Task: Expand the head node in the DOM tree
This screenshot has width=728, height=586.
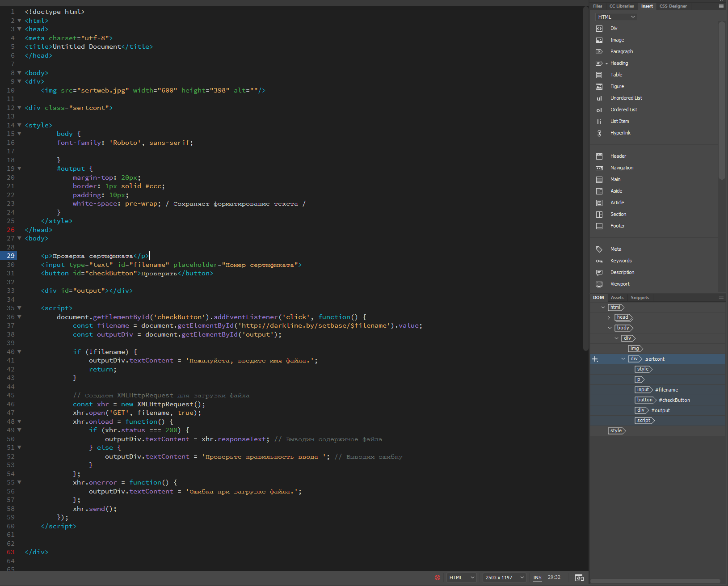Action: click(609, 317)
